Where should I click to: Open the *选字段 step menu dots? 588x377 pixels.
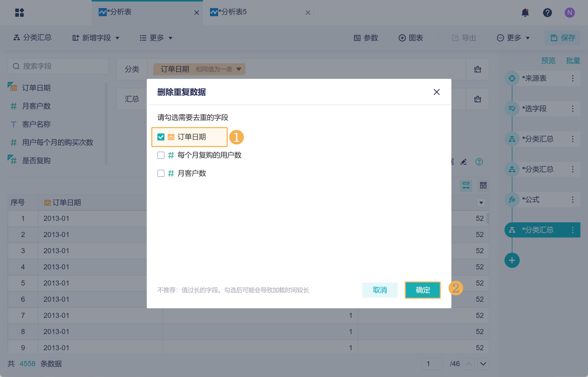573,109
